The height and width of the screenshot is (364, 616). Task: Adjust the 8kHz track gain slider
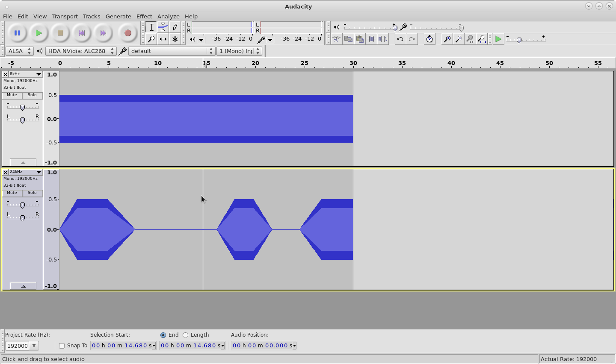click(22, 107)
